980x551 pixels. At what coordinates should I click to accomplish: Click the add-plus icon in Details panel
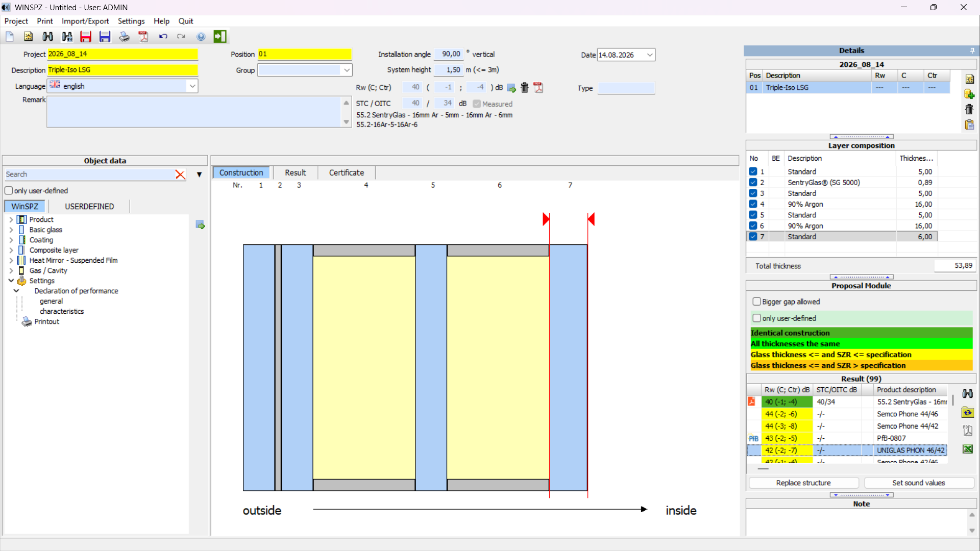[970, 94]
